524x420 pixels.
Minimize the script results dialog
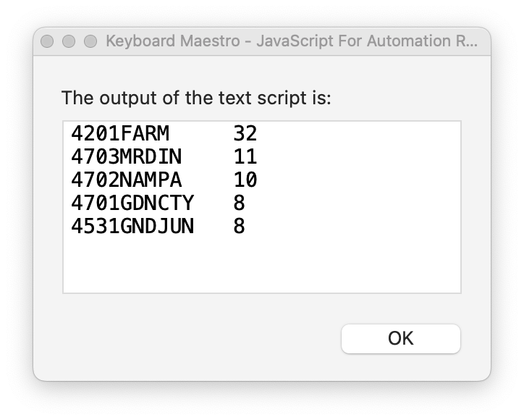coord(69,41)
